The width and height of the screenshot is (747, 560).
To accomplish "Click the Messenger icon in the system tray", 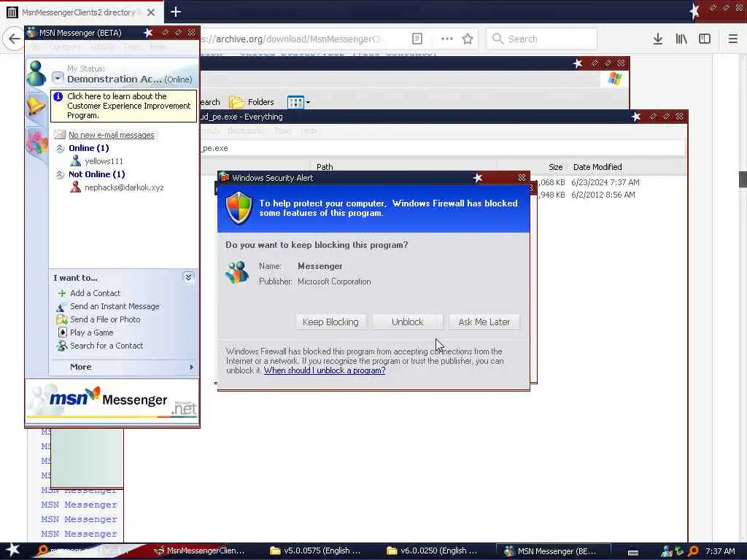I will (667, 551).
